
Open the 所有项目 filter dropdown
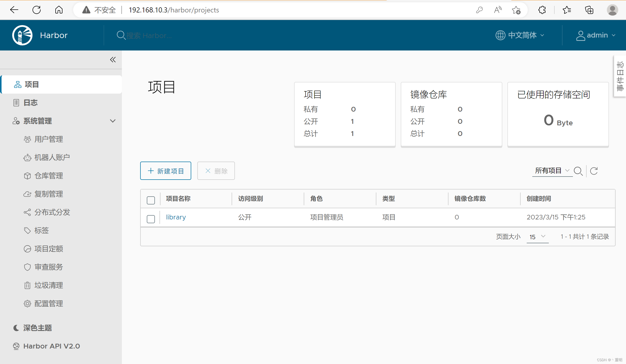click(x=552, y=171)
